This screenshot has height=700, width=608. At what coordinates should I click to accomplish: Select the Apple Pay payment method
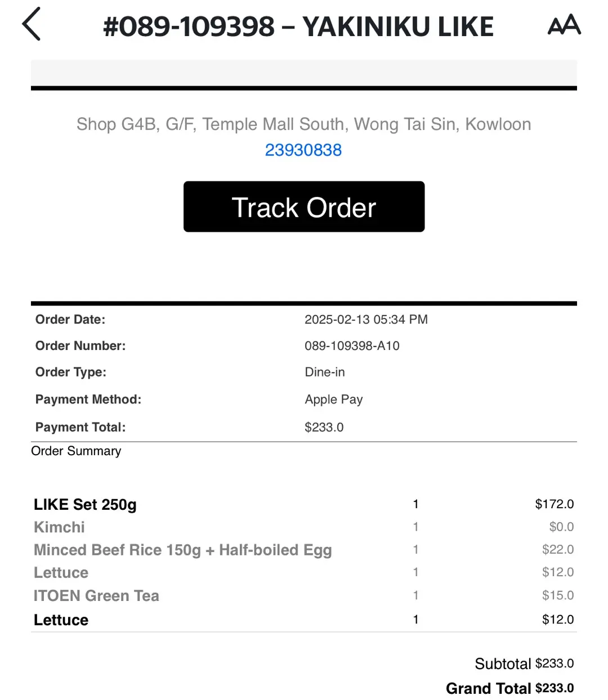coord(333,400)
